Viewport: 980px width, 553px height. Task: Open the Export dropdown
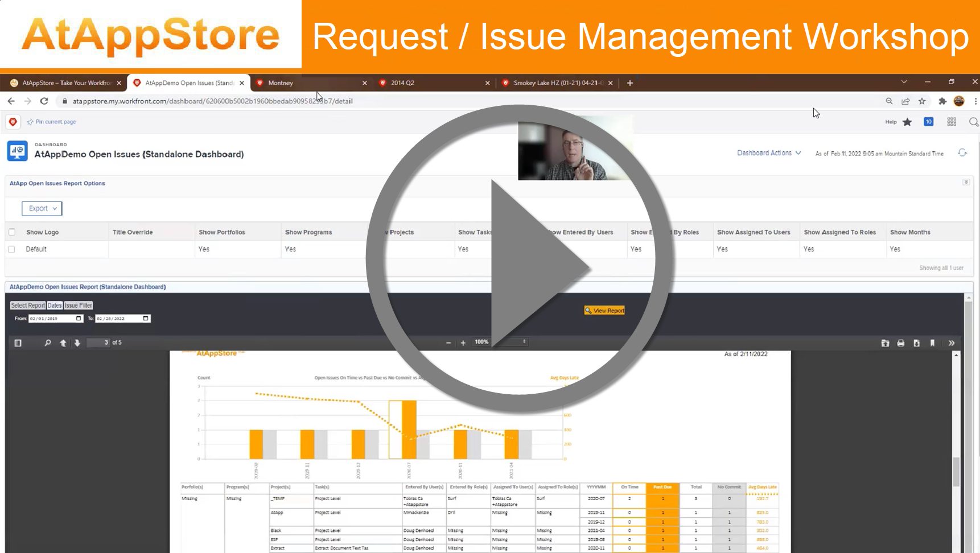coord(42,209)
